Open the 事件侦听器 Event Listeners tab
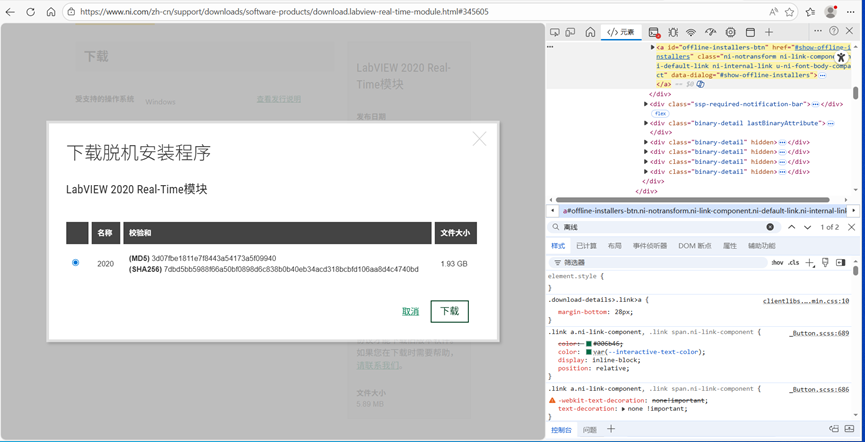Viewport: 865px width, 442px height. (x=650, y=246)
